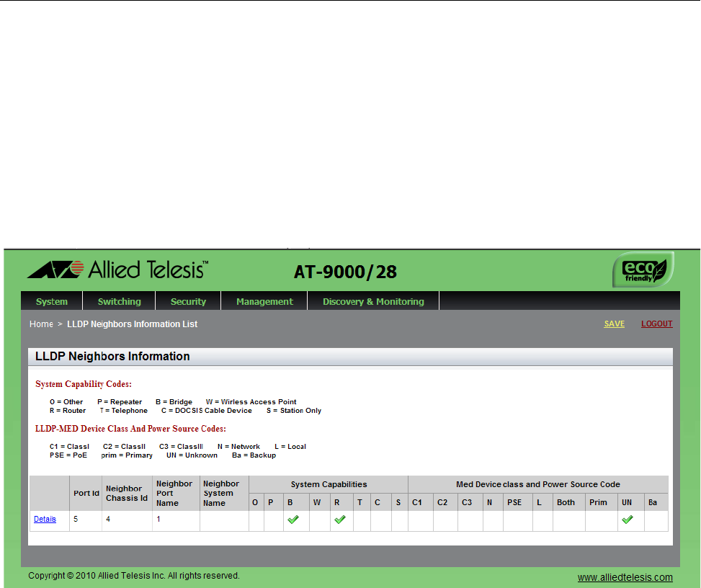701x588 pixels.
Task: Click the 'Ba = Backup' legend text
Action: (x=254, y=455)
